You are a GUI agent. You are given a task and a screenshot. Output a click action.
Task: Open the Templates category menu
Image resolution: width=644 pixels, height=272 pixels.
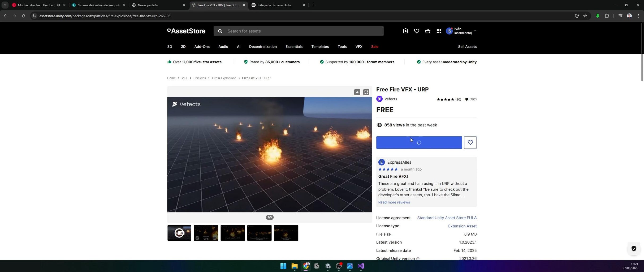pos(320,46)
